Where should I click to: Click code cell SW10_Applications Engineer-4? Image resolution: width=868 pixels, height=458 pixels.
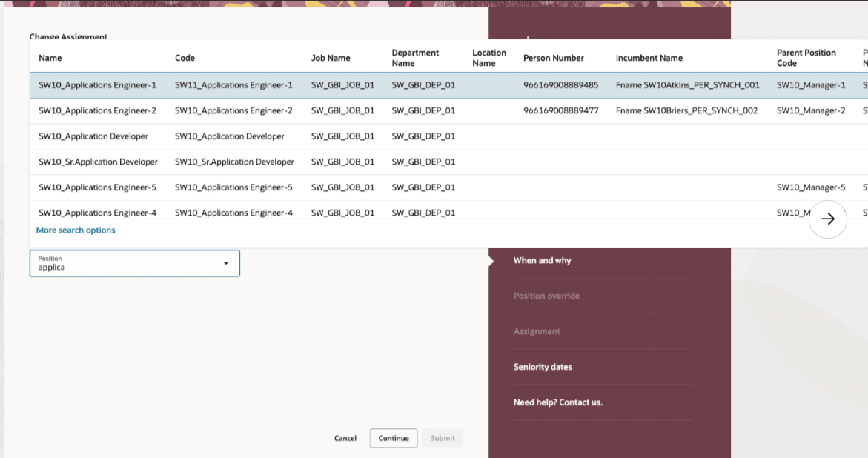coord(233,213)
